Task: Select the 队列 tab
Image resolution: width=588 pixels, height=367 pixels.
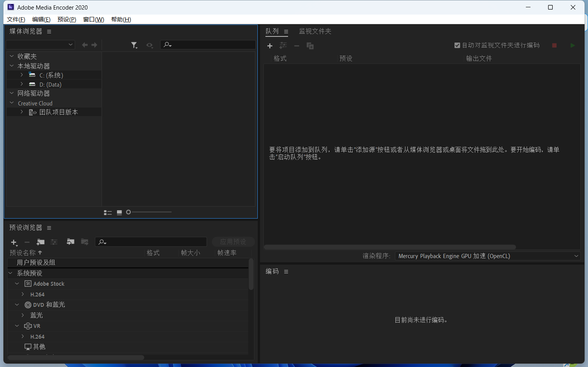Action: pos(272,31)
